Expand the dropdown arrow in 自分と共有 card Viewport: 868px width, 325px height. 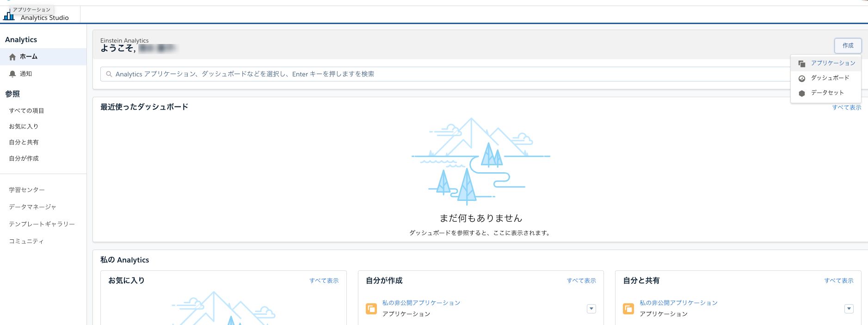click(x=849, y=309)
